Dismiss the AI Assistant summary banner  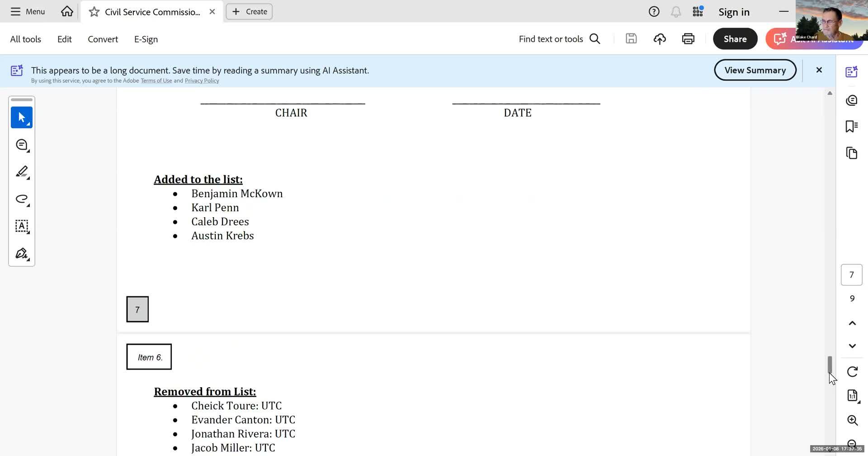819,70
